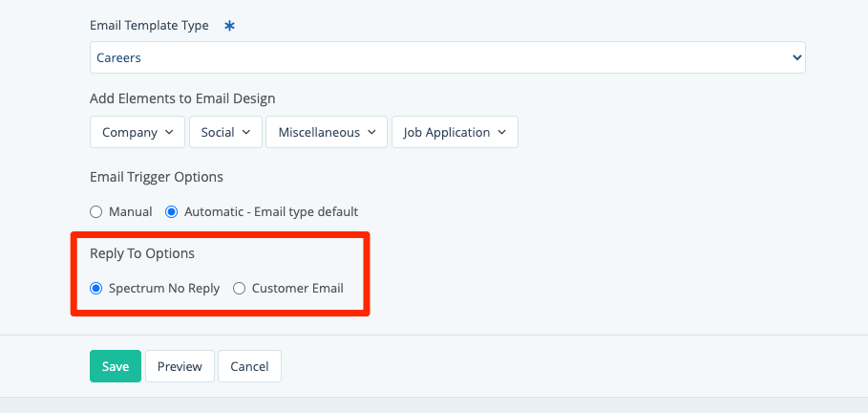Click the Email Trigger Options heading
This screenshot has height=413, width=868.
coord(157,177)
